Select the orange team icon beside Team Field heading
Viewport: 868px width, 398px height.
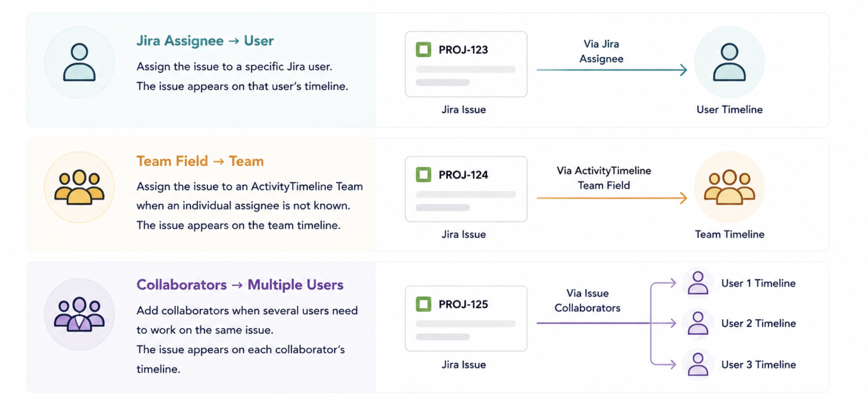79,187
